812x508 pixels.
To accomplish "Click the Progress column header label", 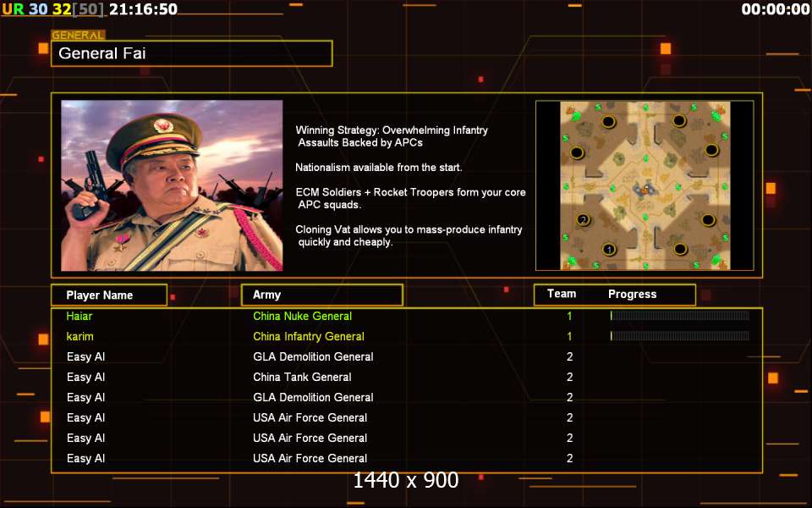I will tap(633, 295).
